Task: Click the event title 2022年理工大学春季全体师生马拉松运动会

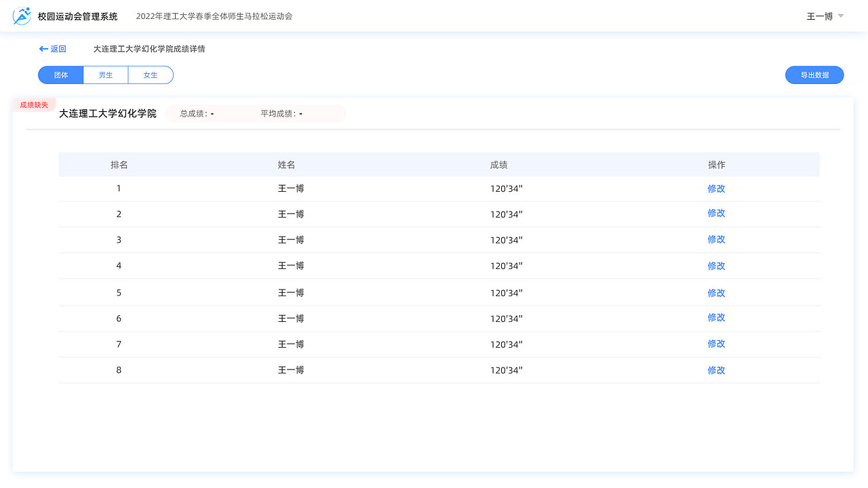Action: (214, 16)
